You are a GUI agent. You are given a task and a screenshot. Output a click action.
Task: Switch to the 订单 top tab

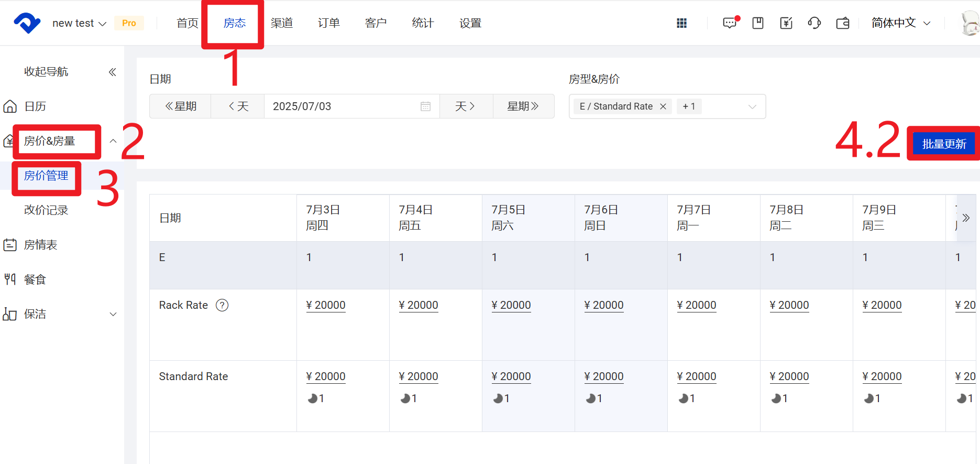coord(328,23)
